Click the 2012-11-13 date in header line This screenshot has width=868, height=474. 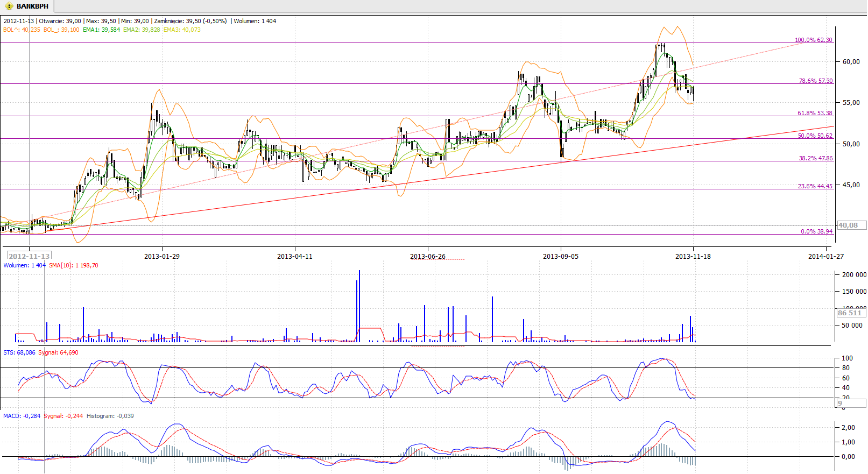click(x=19, y=21)
